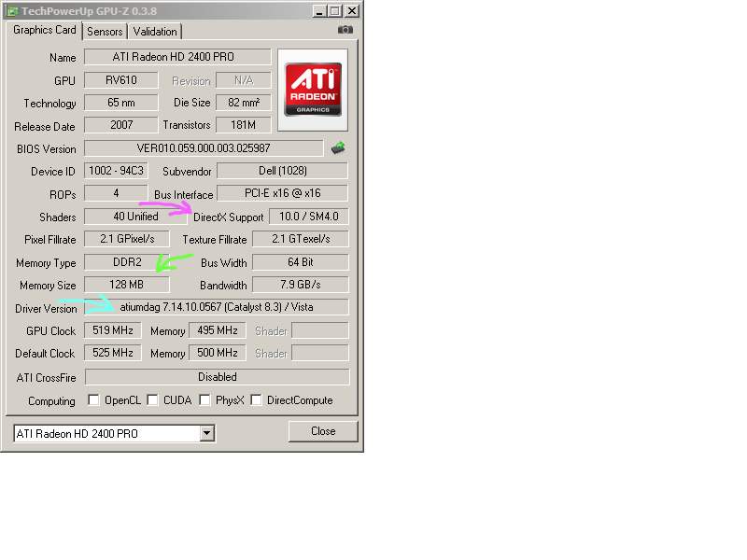
Task: Select the Graphics Card tab
Action: pyautogui.click(x=44, y=30)
